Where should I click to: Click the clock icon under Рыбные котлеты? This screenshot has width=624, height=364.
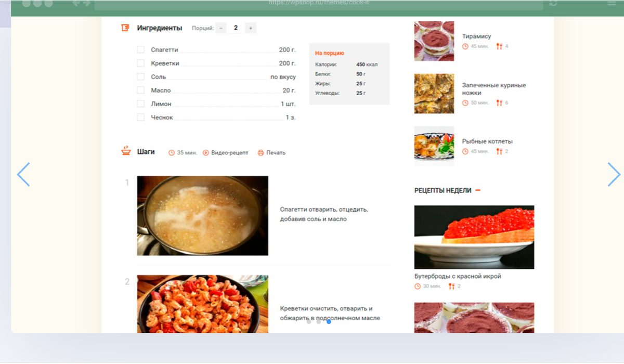click(465, 151)
